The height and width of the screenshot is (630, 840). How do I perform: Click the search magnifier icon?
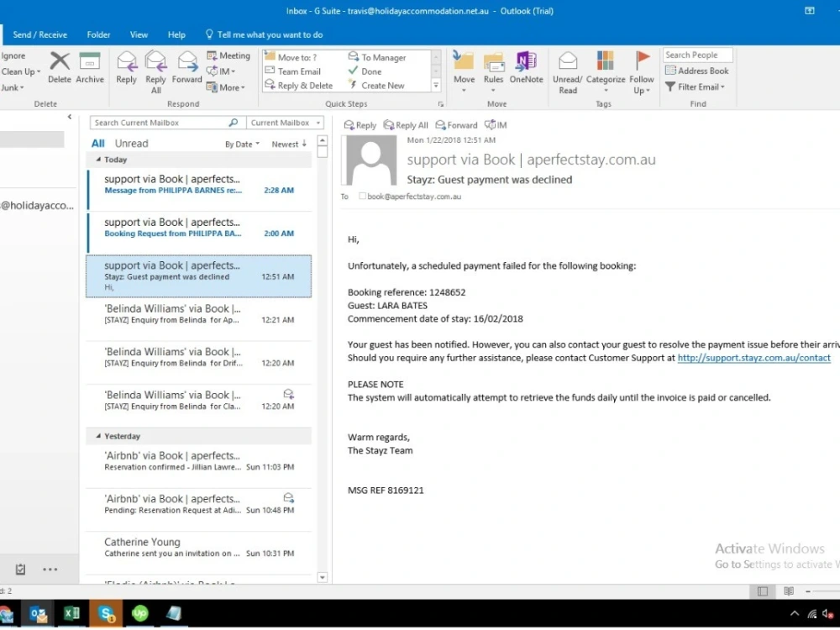pos(233,123)
